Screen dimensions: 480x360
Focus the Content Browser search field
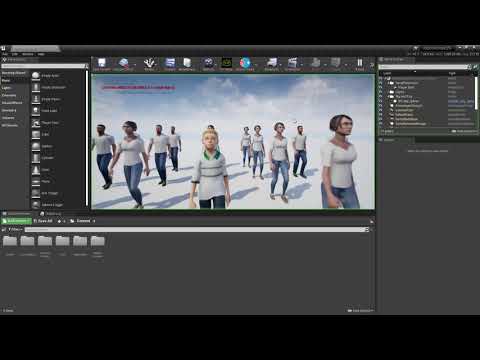[195, 230]
